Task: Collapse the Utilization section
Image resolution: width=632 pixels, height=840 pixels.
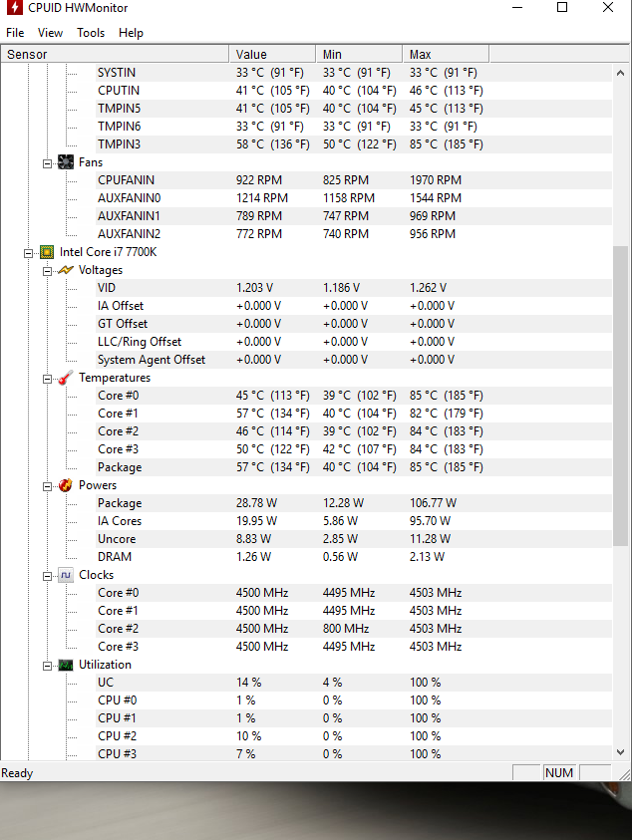Action: click(48, 665)
